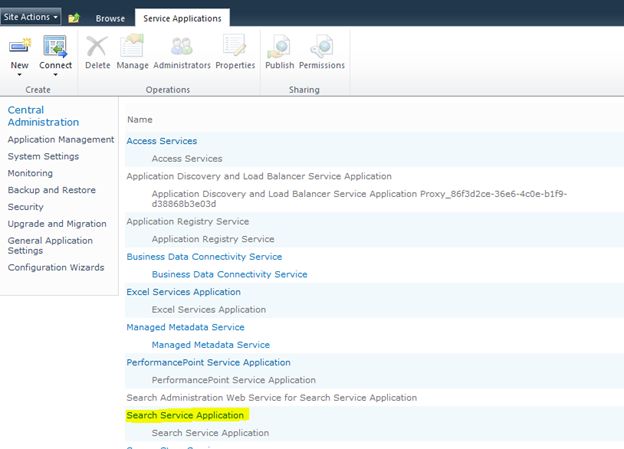Screen dimensions: 624x449
Task: Click the Connect ribbon icon
Action: point(55,46)
